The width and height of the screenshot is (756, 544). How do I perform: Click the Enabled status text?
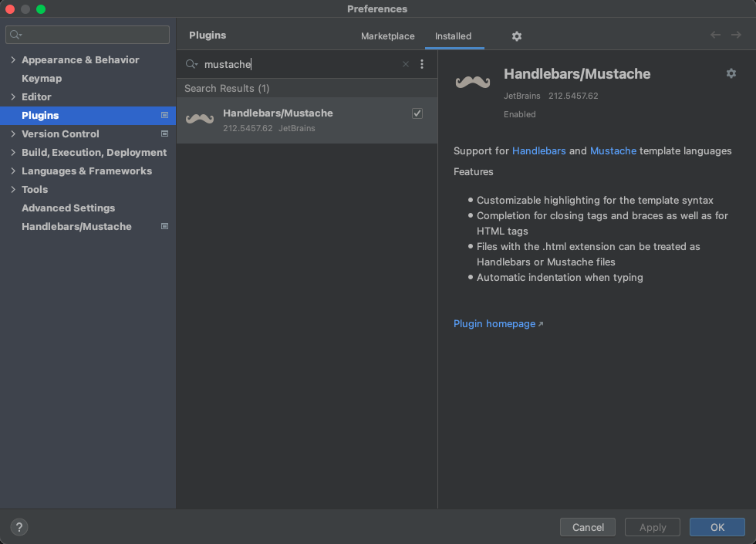tap(519, 114)
